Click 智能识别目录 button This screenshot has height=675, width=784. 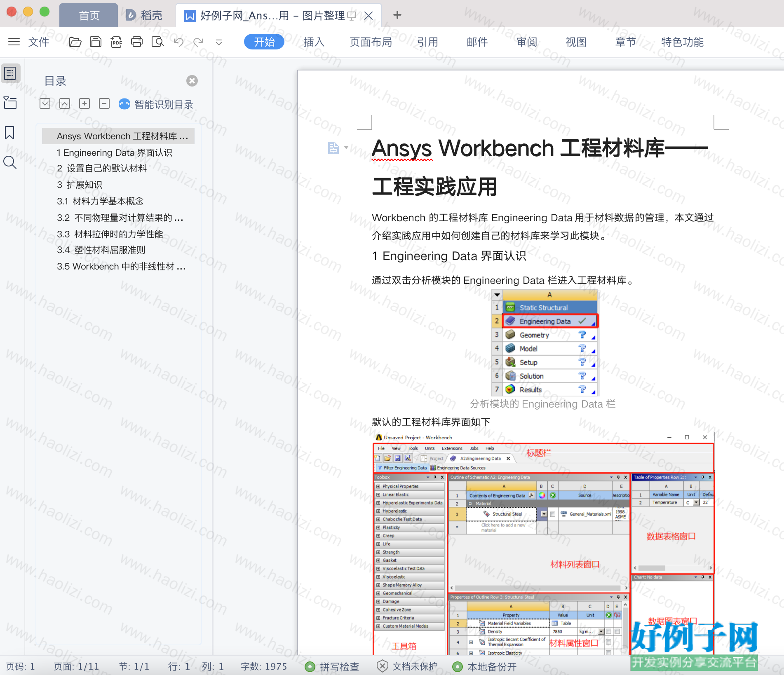pyautogui.click(x=156, y=104)
